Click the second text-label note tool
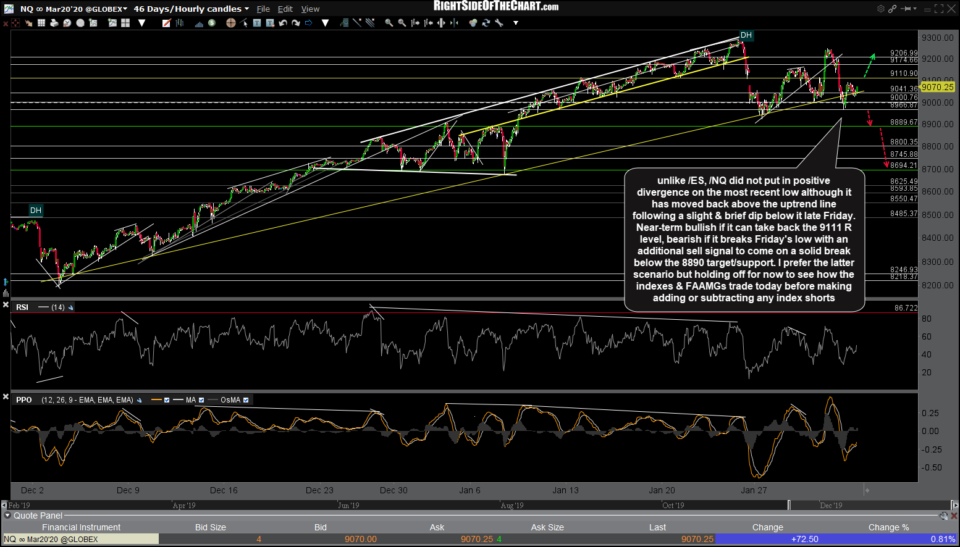960x547 pixels. point(269,23)
